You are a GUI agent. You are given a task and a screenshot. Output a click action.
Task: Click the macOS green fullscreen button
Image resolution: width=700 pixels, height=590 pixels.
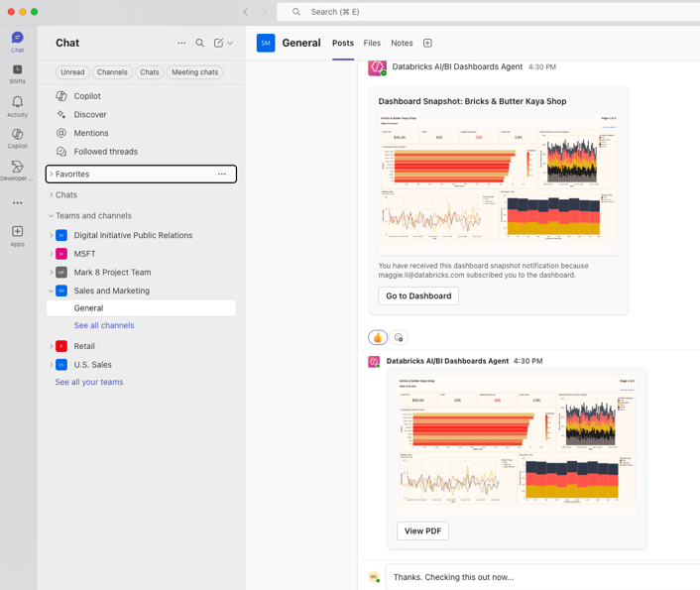point(34,12)
